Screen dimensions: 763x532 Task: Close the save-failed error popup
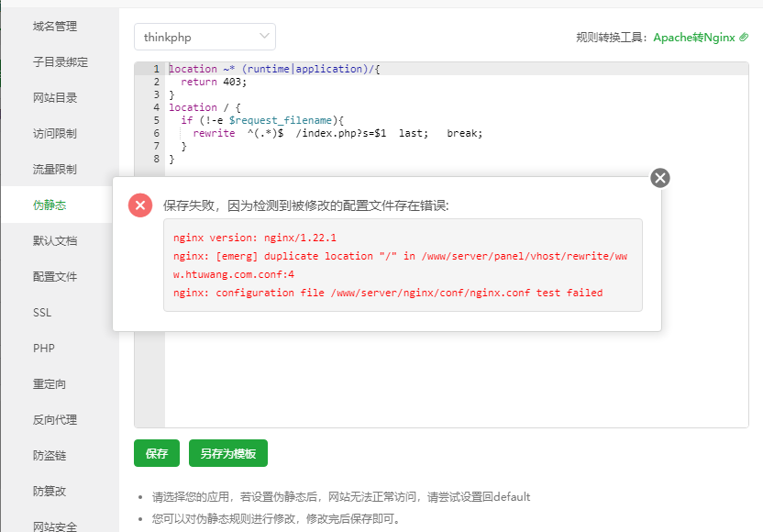660,178
